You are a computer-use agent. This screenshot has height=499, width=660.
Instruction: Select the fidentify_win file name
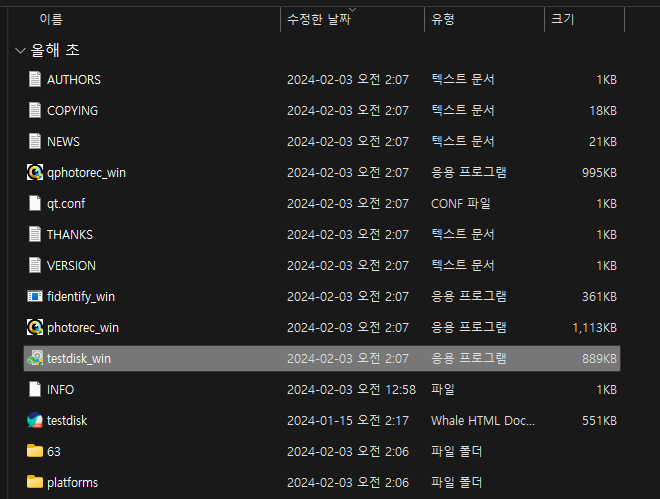pyautogui.click(x=81, y=297)
